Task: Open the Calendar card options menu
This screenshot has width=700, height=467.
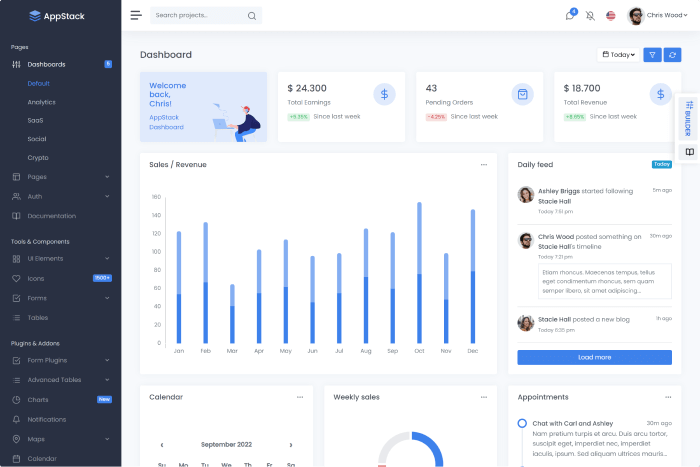Action: 300,397
